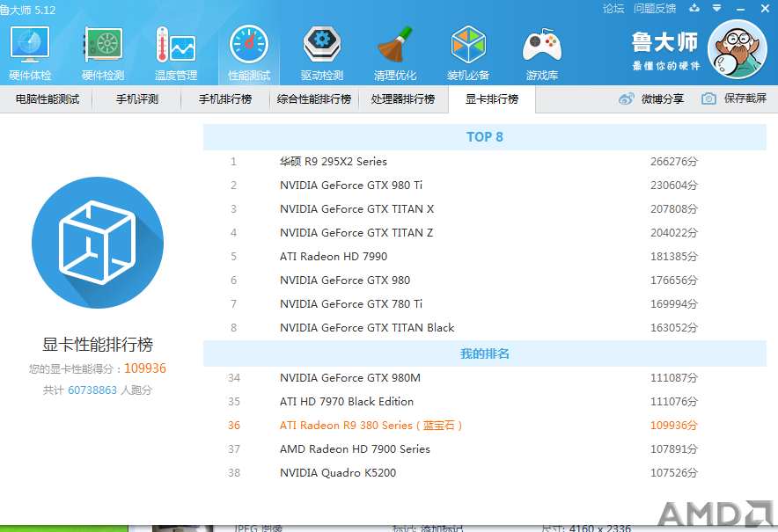778x532 pixels.
Task: Click the weibo icon beside 微博分享
Action: click(x=626, y=98)
